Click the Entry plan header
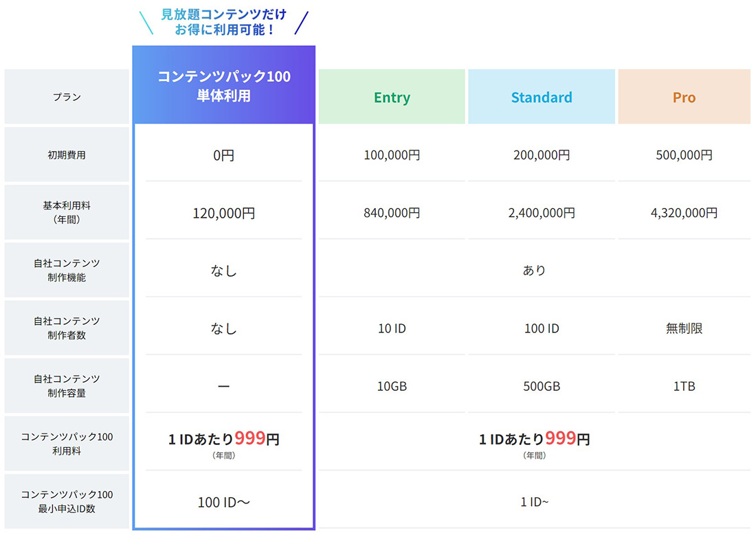756x535 pixels. tap(392, 98)
